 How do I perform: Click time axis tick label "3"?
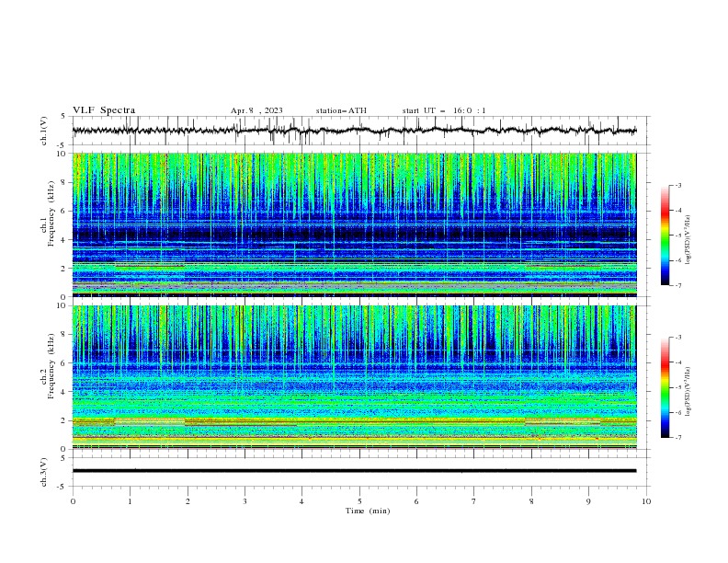(x=245, y=501)
